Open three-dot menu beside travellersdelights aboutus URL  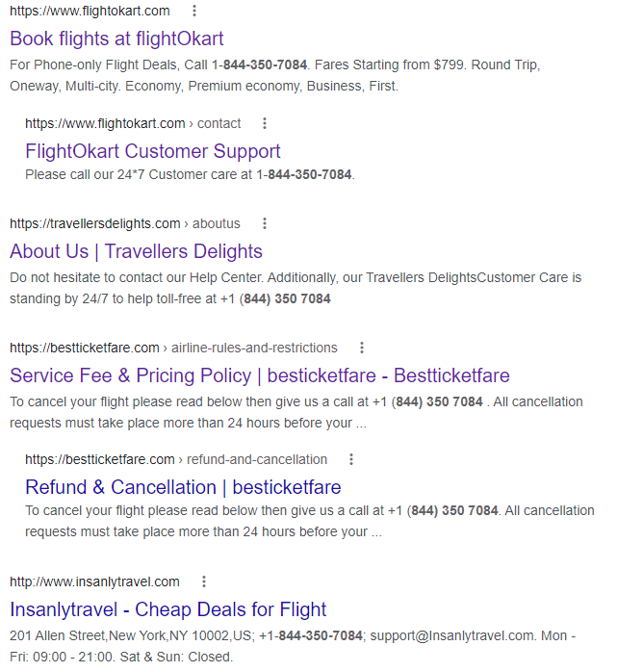[265, 223]
